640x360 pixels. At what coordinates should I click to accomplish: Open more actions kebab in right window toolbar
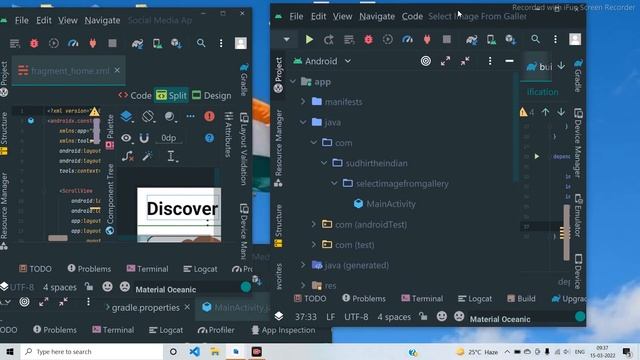point(555,39)
